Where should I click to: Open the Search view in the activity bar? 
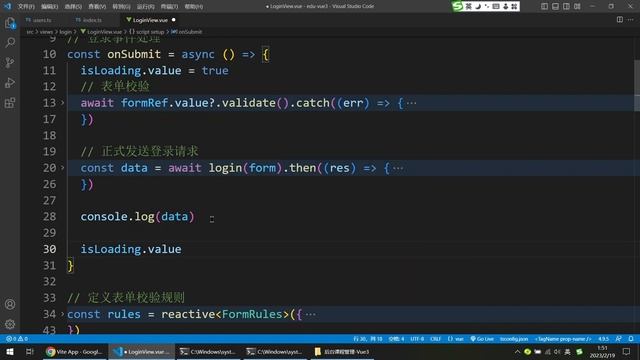pos(10,42)
